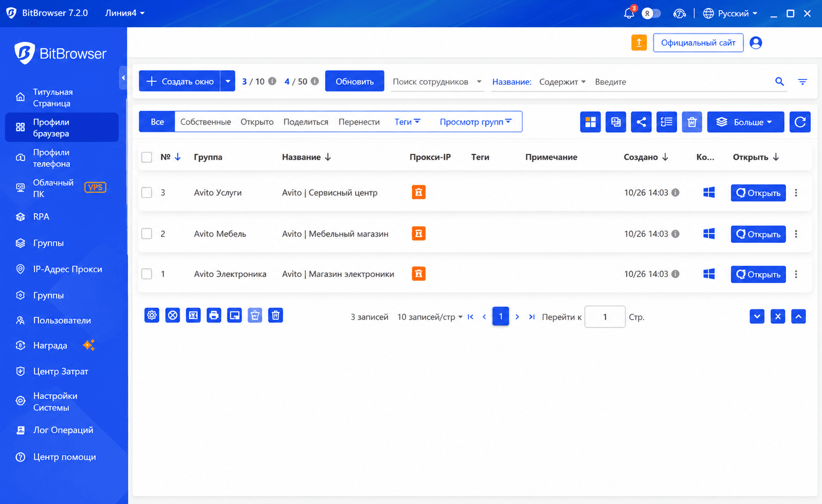Click the gear settings icon at bottom
This screenshot has height=504, width=822.
(152, 315)
